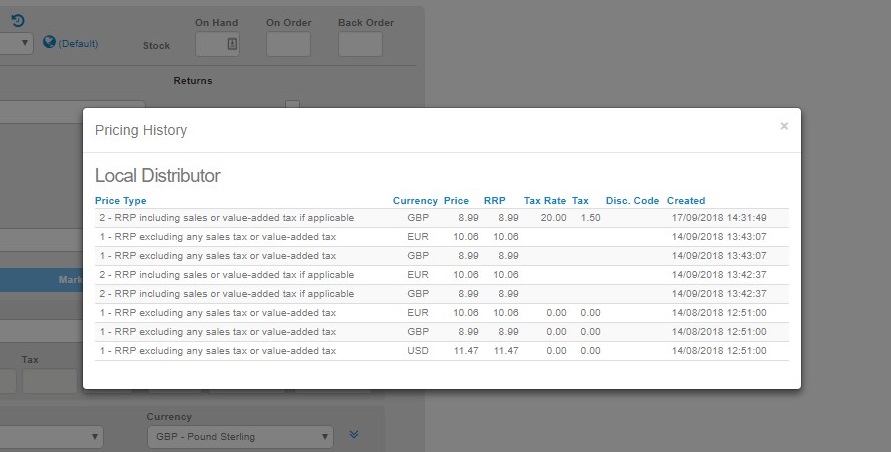Click the double-chevron icon next to Currency

click(x=354, y=435)
